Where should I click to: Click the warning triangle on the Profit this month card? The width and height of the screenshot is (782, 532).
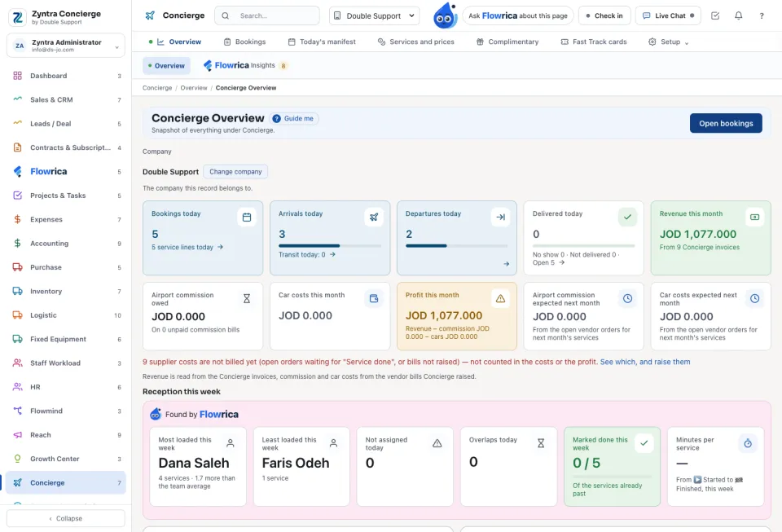pos(500,299)
